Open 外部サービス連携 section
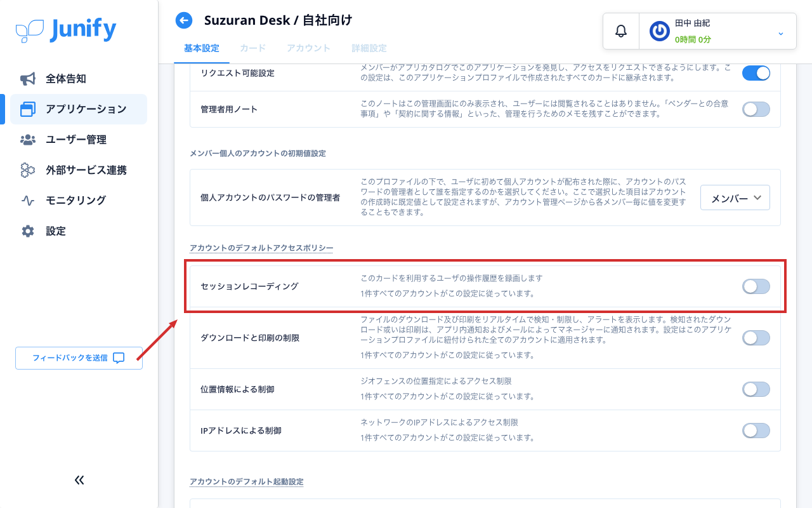 (79, 170)
